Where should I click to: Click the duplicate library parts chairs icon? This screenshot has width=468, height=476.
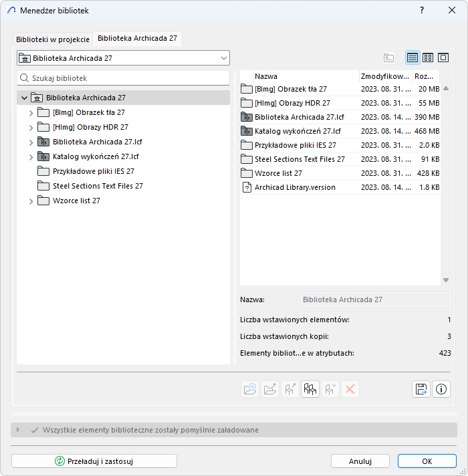click(x=310, y=389)
